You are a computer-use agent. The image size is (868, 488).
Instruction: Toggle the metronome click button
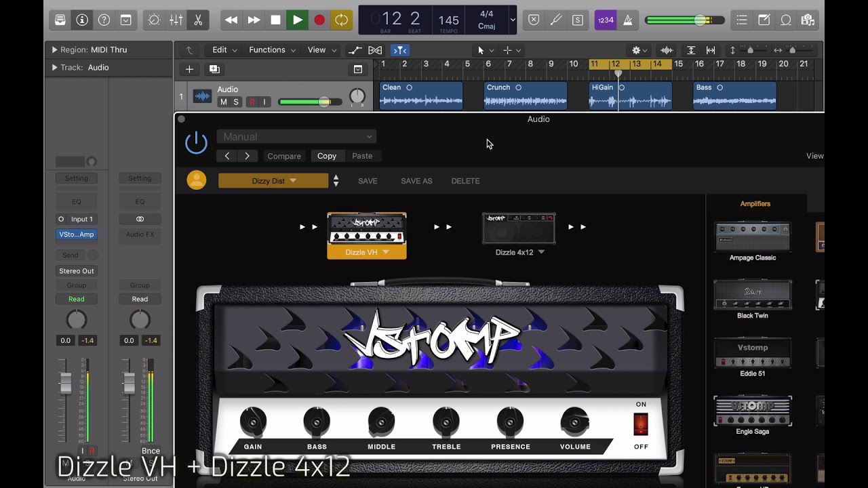point(627,20)
